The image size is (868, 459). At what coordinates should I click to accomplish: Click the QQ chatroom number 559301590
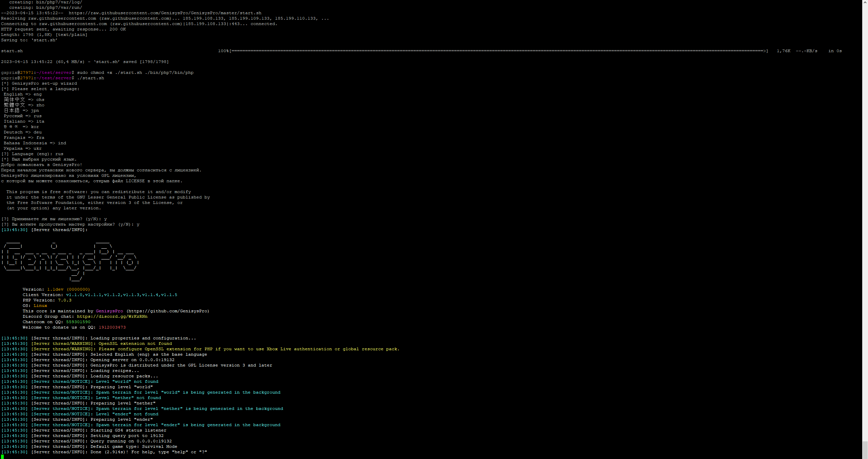point(78,322)
